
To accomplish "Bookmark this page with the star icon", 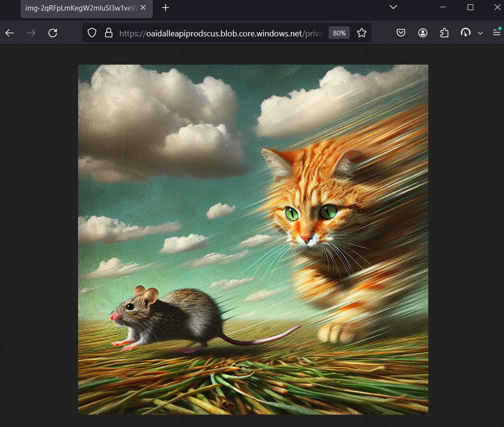I will click(x=362, y=33).
